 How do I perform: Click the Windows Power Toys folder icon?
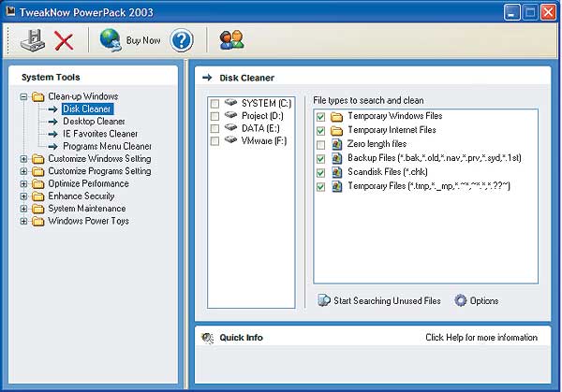coord(38,221)
